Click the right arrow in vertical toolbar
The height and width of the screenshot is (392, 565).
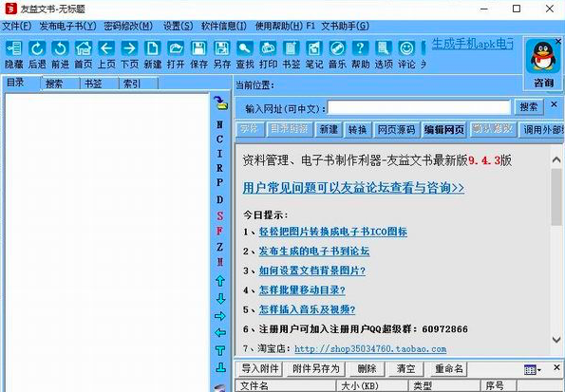coord(219,316)
